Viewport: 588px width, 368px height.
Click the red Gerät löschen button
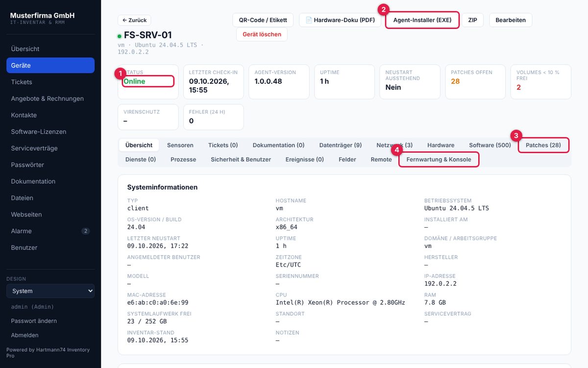262,34
